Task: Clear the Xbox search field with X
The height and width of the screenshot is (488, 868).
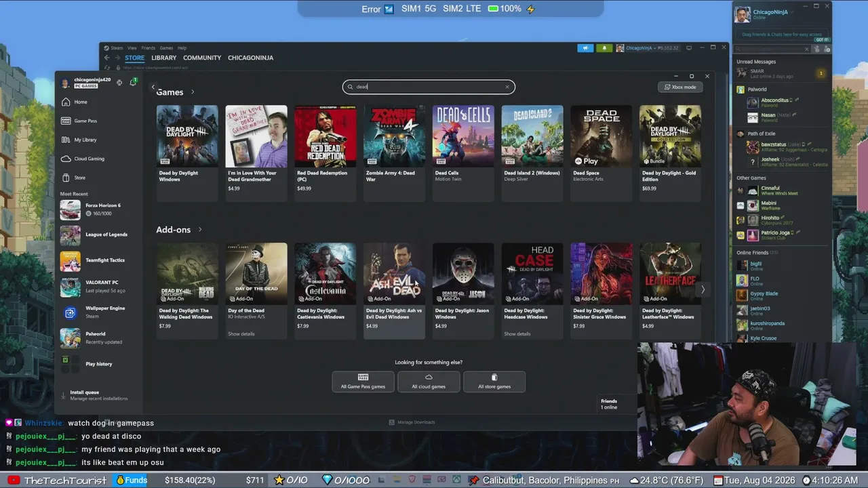Action: (x=507, y=87)
